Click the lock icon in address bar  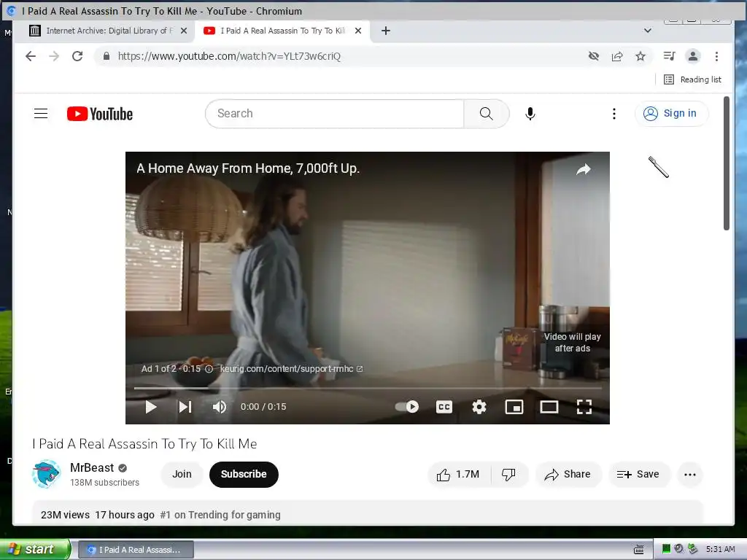(x=107, y=56)
